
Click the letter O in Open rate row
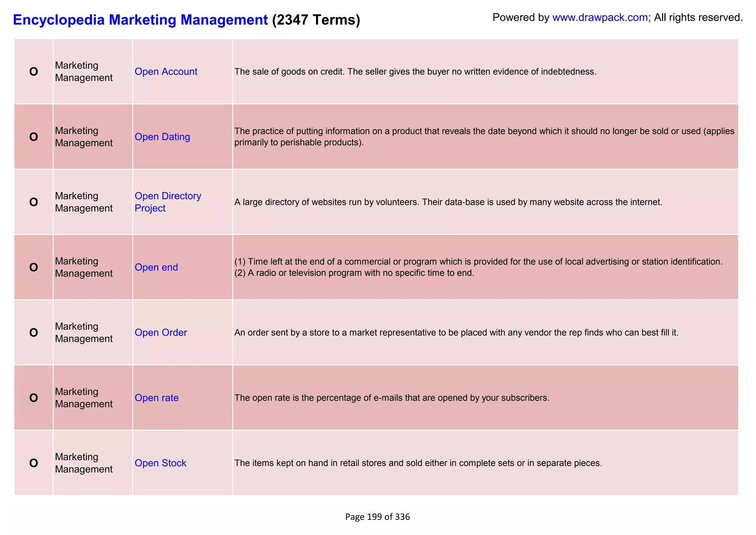tap(34, 398)
